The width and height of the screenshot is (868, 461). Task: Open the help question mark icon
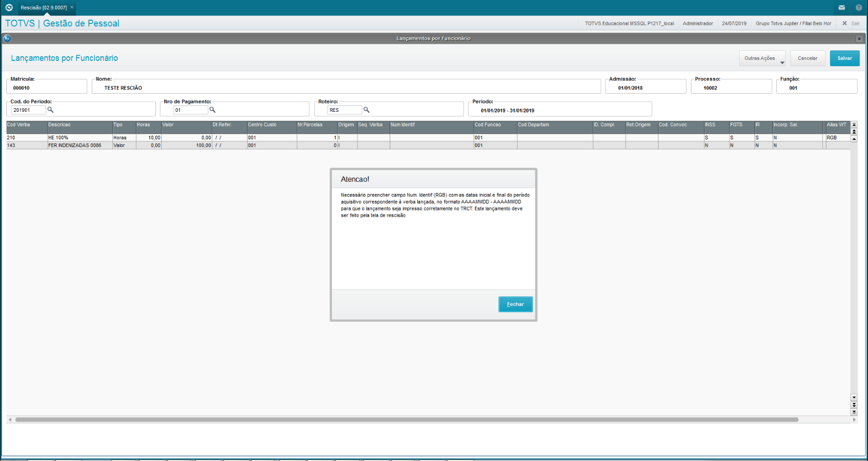(858, 7)
